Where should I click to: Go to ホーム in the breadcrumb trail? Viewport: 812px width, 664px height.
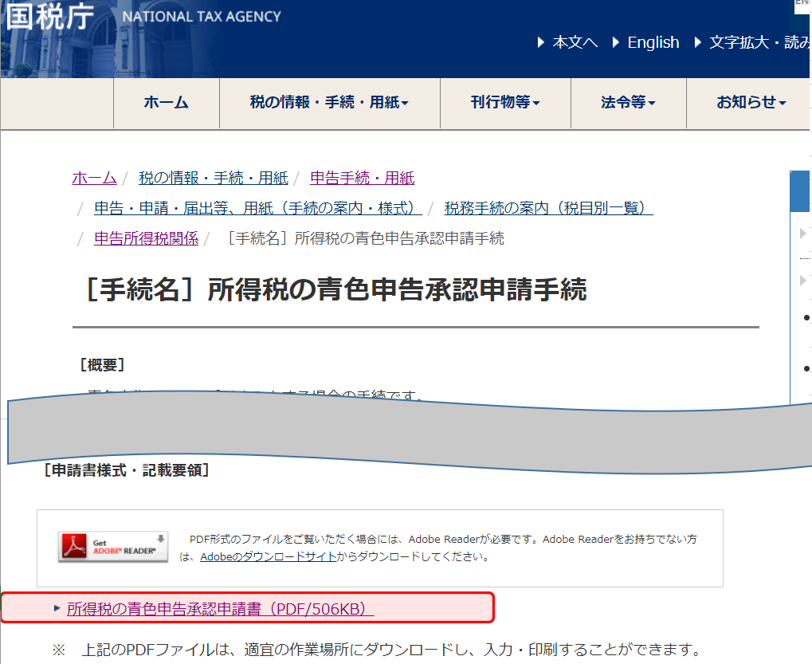(x=94, y=178)
